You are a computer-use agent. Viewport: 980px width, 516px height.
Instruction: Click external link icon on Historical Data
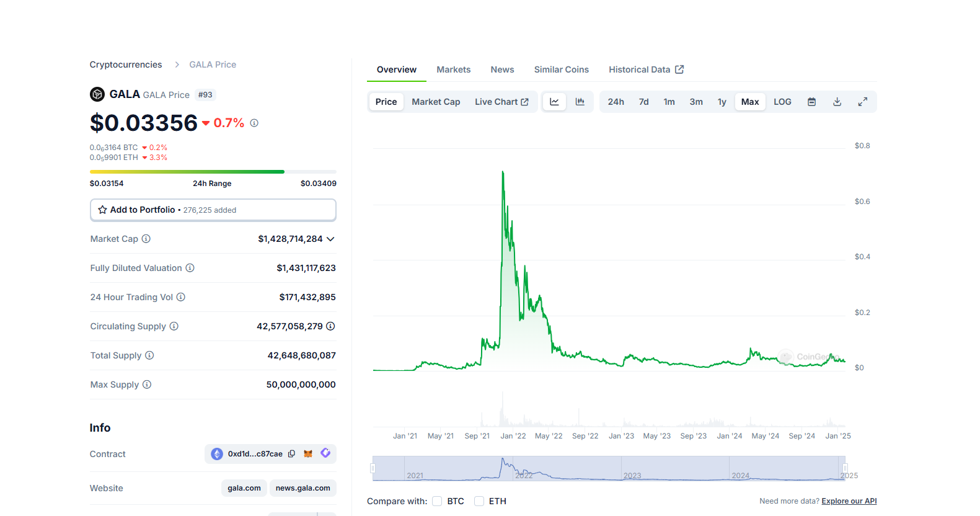click(679, 69)
